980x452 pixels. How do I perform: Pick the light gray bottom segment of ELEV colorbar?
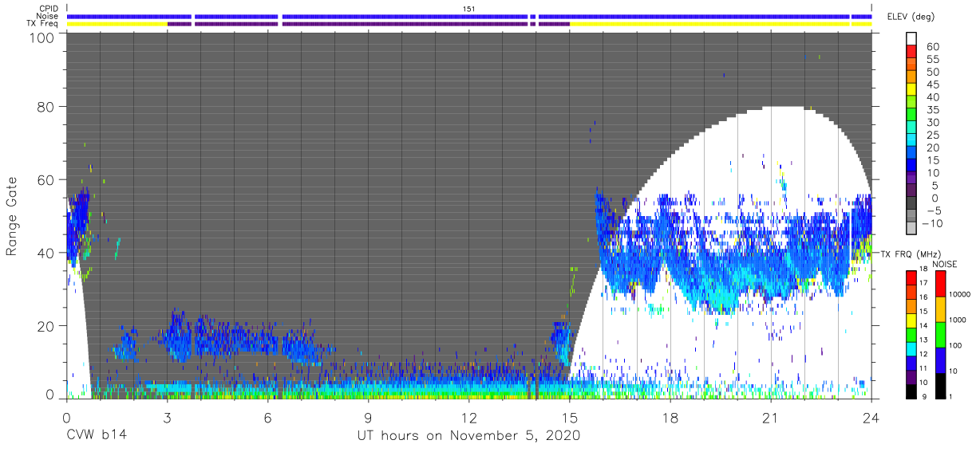pyautogui.click(x=912, y=228)
